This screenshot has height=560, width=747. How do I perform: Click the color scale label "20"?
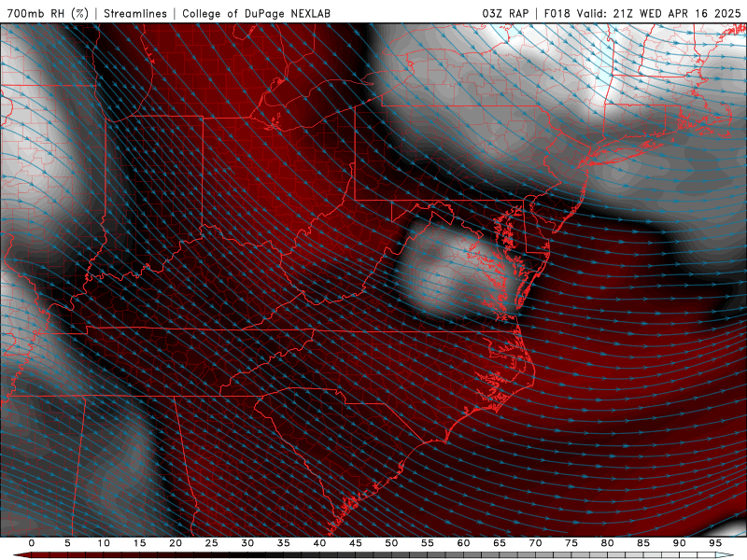(x=176, y=543)
